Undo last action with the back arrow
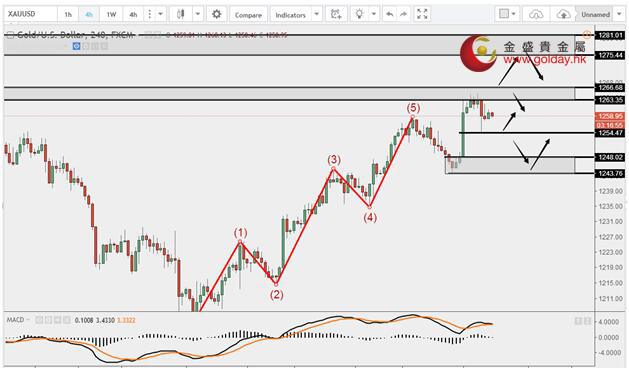Image resolution: width=629 pixels, height=372 pixels. point(390,14)
